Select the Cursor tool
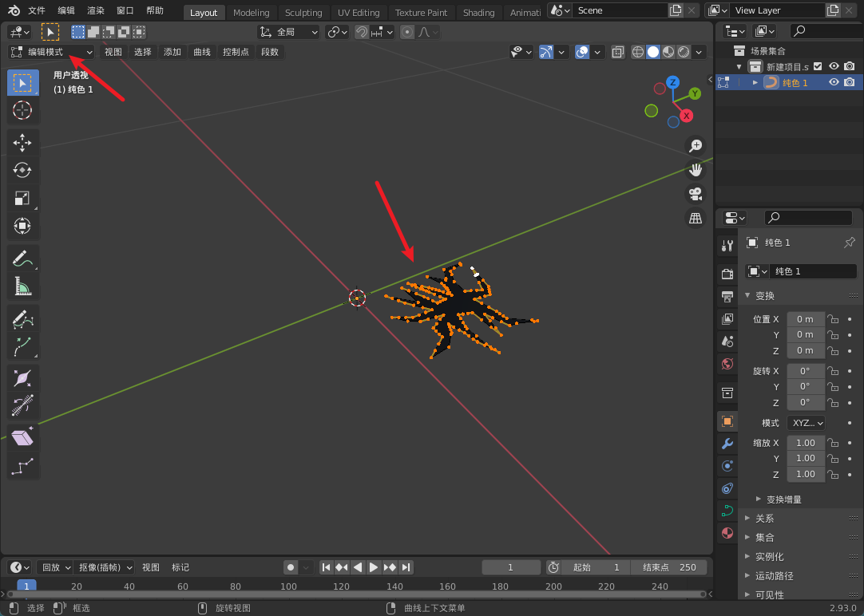The height and width of the screenshot is (616, 864). (x=22, y=110)
